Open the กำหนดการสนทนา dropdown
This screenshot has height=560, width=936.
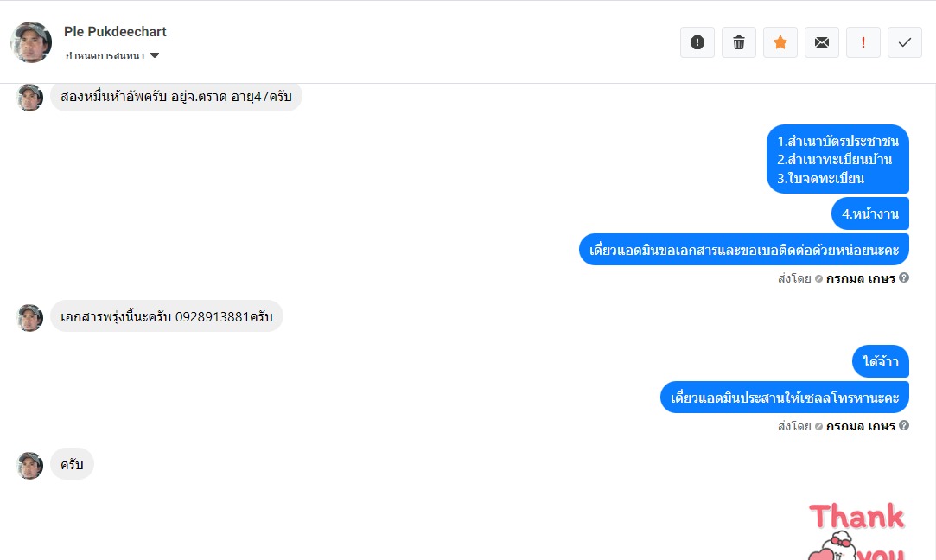point(105,55)
